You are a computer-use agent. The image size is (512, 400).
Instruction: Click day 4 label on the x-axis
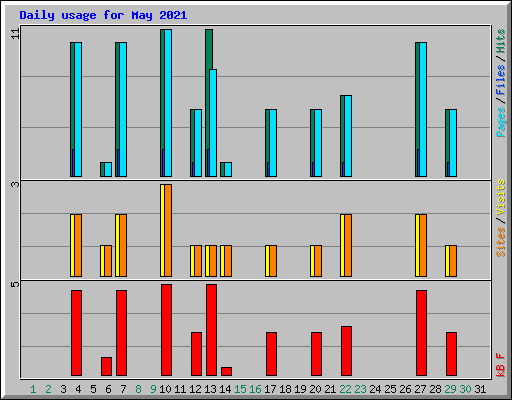pos(78,389)
